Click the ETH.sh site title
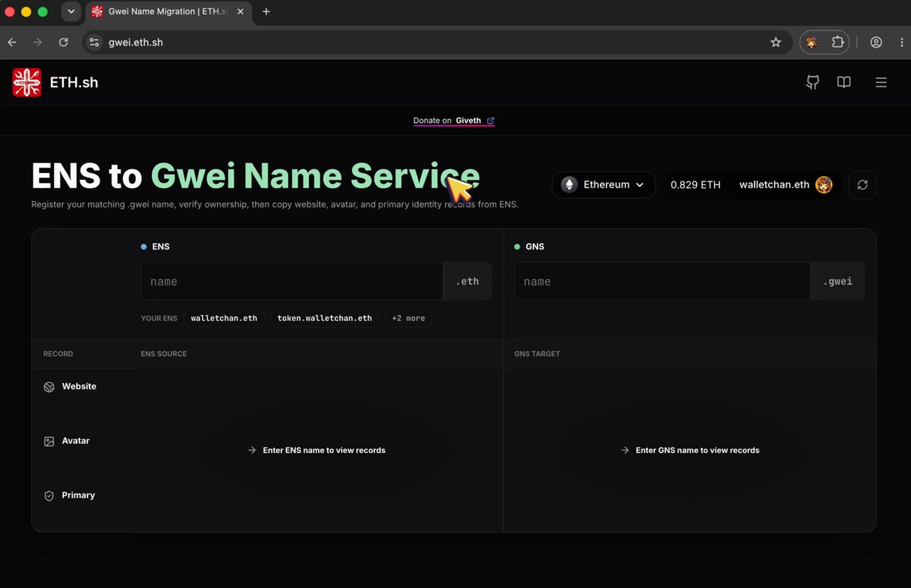Image resolution: width=911 pixels, height=588 pixels. (74, 83)
